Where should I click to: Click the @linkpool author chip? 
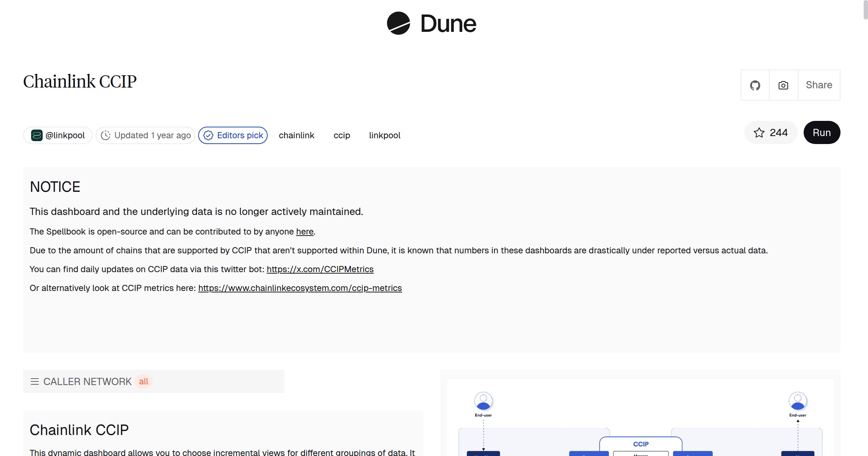65,135
